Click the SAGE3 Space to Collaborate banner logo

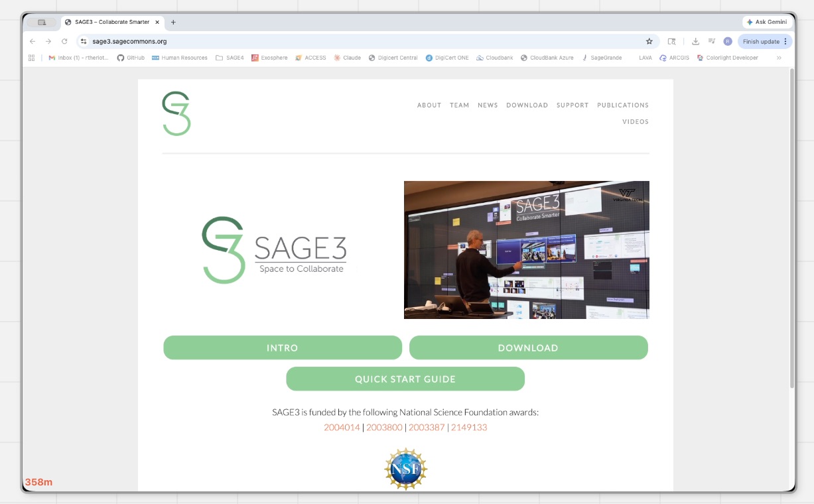[274, 250]
